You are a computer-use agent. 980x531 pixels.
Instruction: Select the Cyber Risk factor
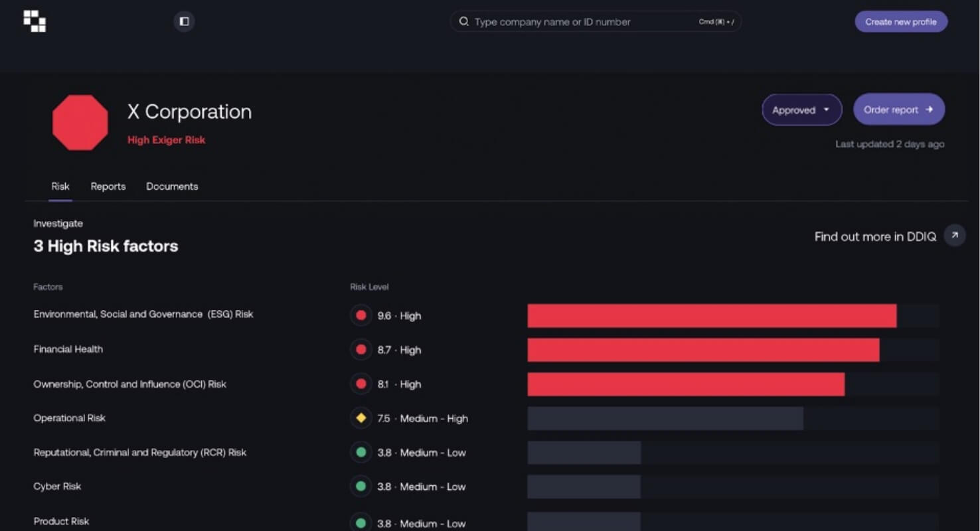[57, 487]
